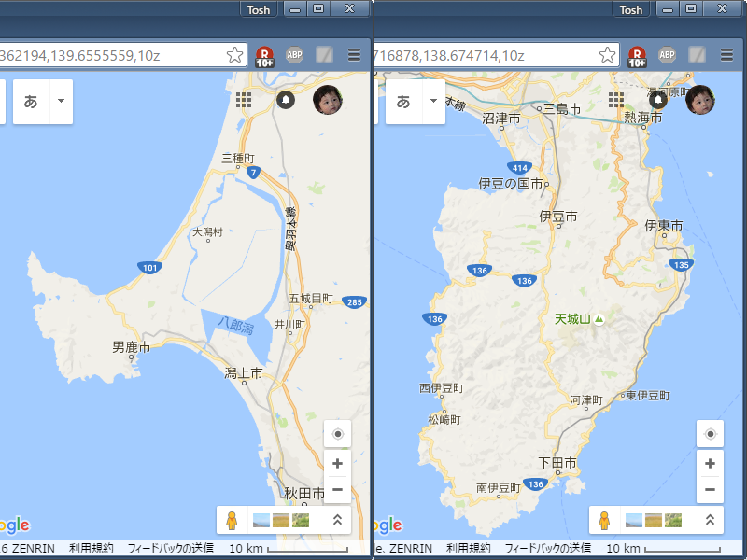Screen dimensions: 747x560
Task: Select 八郎潟 lake label
Action: click(x=235, y=325)
